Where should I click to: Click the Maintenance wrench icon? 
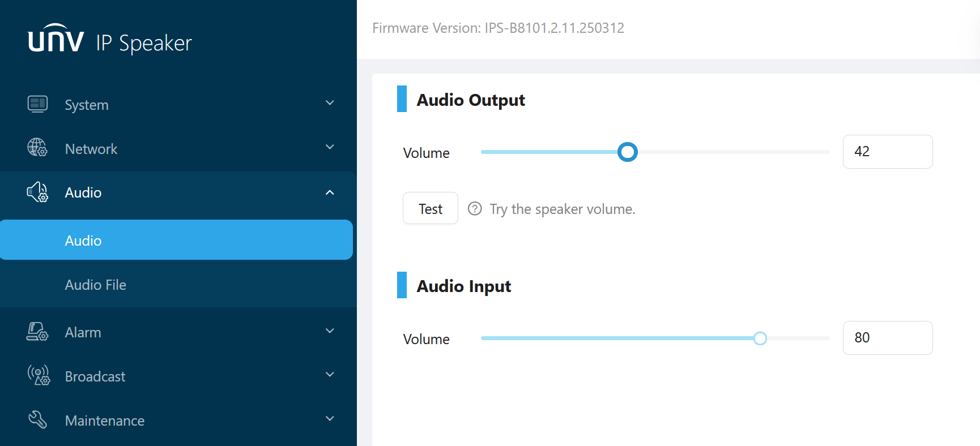point(37,419)
